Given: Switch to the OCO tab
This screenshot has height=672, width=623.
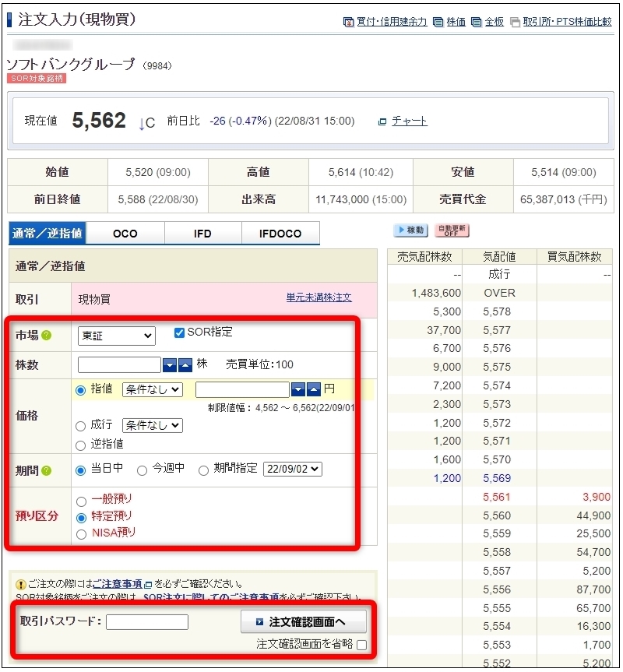Looking at the screenshot, I should (125, 234).
